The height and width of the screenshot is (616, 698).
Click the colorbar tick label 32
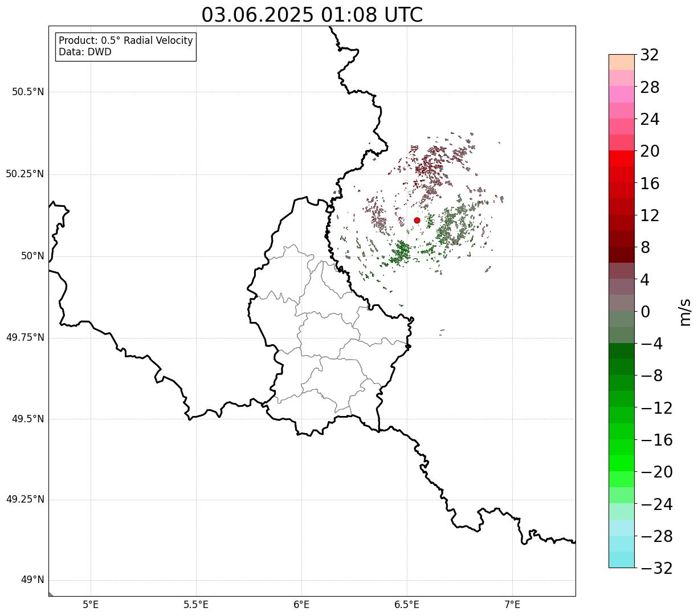[x=650, y=55]
